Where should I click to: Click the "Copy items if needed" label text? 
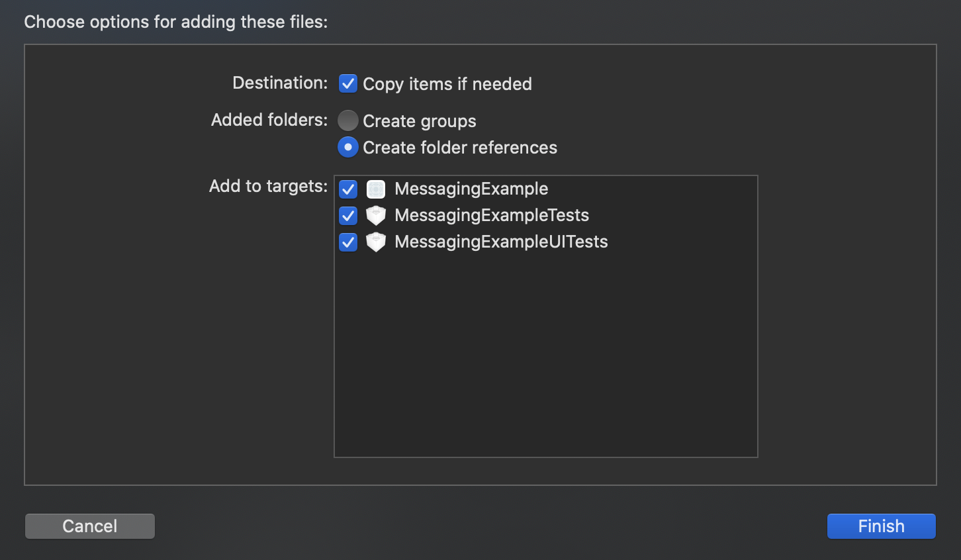pyautogui.click(x=447, y=84)
